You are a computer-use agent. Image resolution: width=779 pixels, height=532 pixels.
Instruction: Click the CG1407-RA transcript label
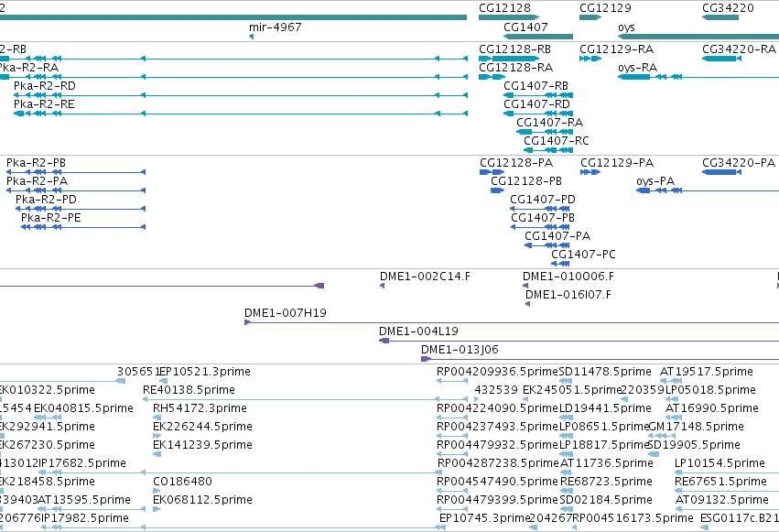[549, 123]
